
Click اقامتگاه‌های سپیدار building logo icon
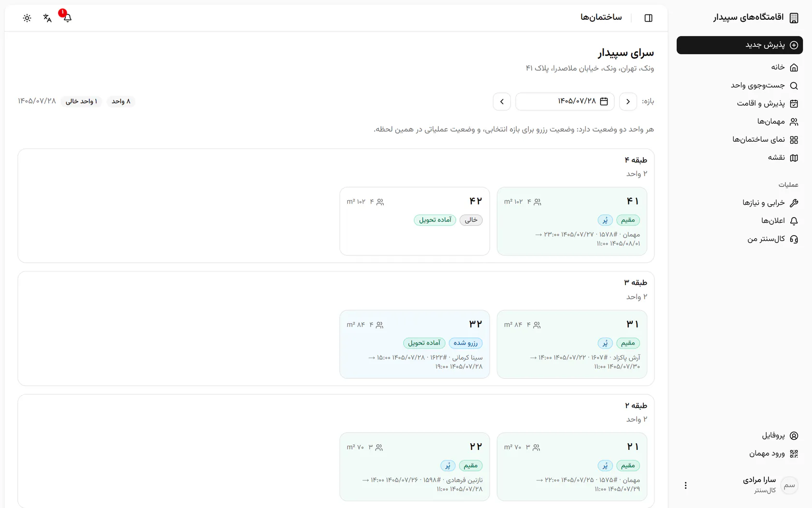(x=794, y=18)
